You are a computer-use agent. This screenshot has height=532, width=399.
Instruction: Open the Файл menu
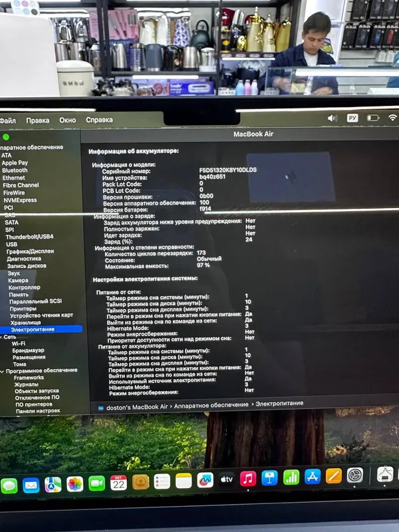8,120
